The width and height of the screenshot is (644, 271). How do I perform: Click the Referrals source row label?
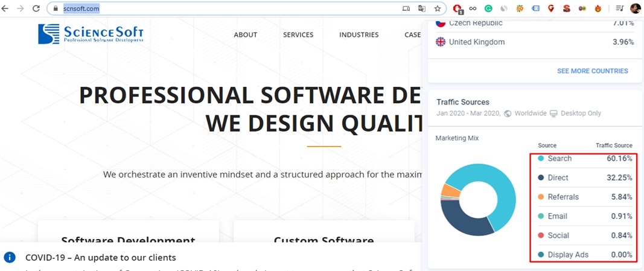click(563, 197)
